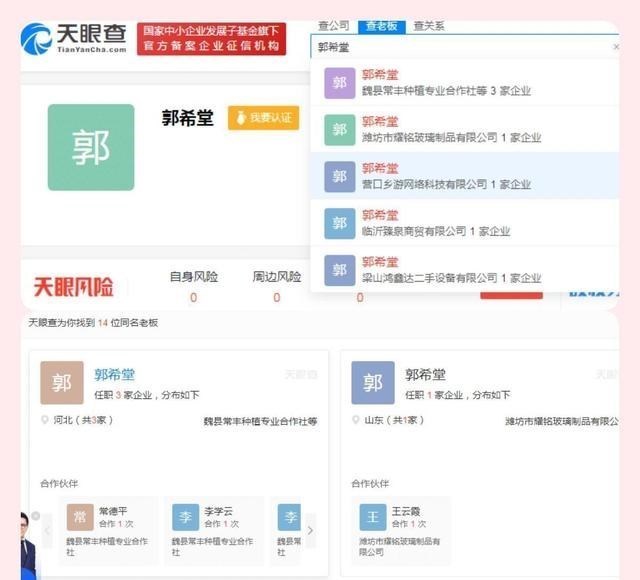The height and width of the screenshot is (580, 640).
Task: Click tan 郭 avatar on Hebei card
Action: pyautogui.click(x=62, y=383)
